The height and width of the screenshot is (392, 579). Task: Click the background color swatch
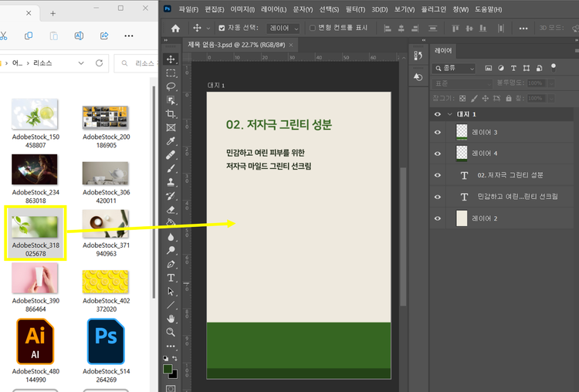click(174, 375)
